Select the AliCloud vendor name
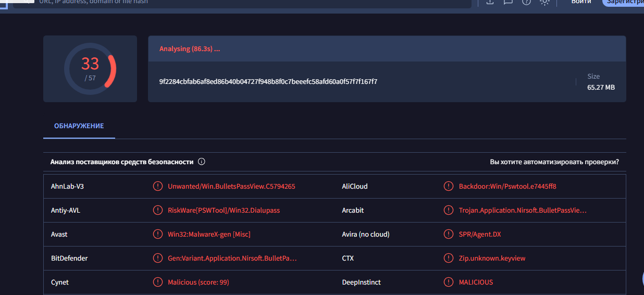This screenshot has width=644, height=295. pos(355,186)
